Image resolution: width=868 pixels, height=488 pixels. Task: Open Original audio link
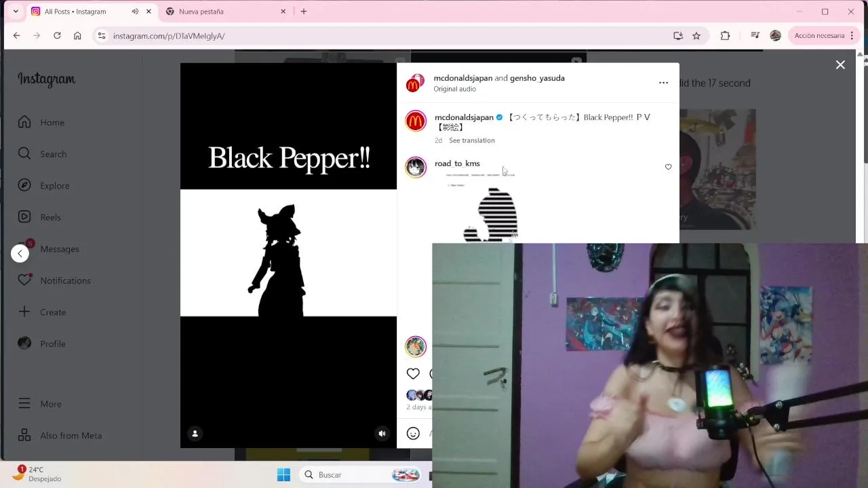454,89
